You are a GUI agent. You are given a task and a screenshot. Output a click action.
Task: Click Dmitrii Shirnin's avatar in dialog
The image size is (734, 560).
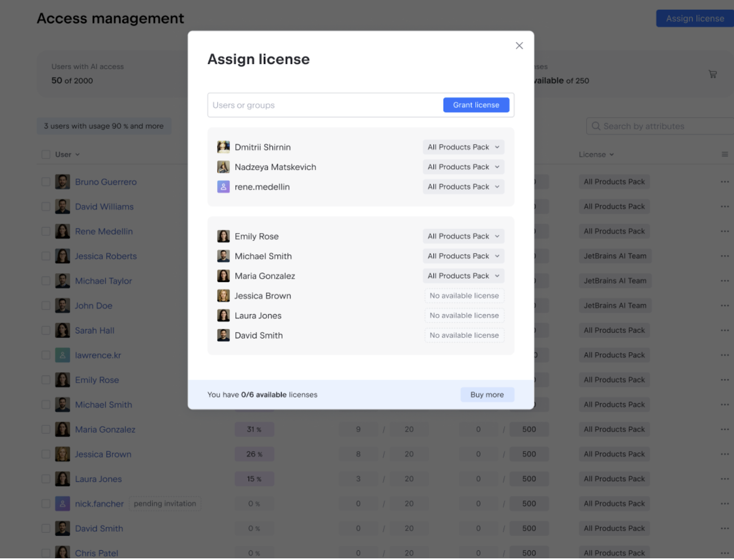point(223,147)
